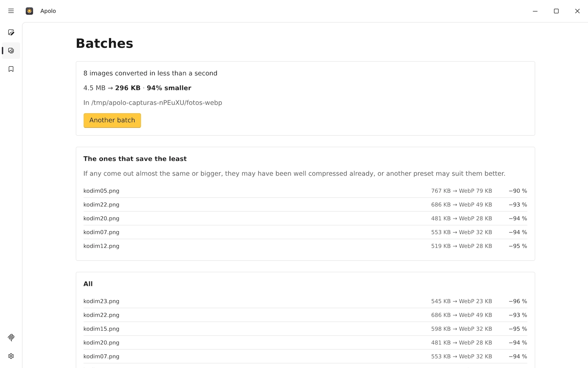Click the kodim15.png file name
The image size is (588, 368).
point(102,329)
